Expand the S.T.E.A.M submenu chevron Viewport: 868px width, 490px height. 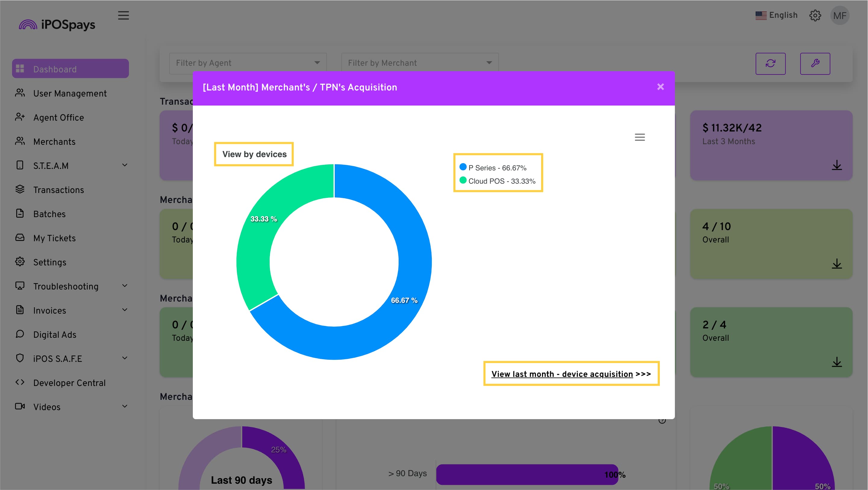click(x=125, y=165)
